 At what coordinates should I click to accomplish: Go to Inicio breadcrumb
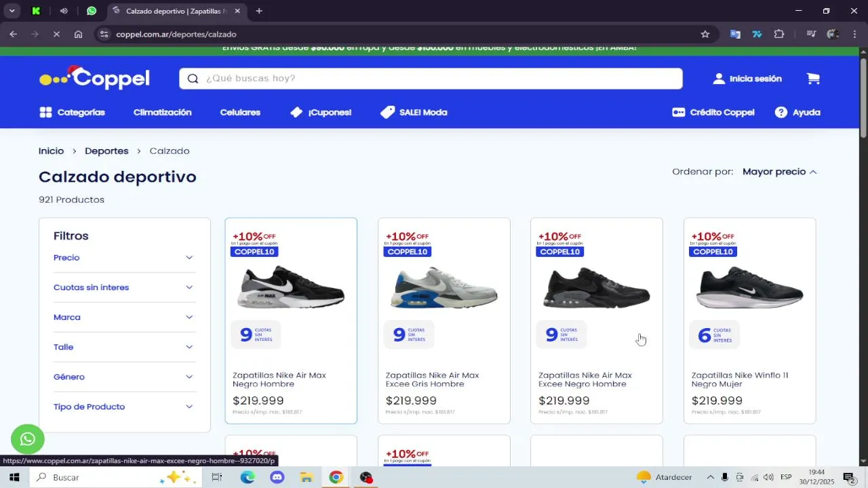tap(52, 151)
